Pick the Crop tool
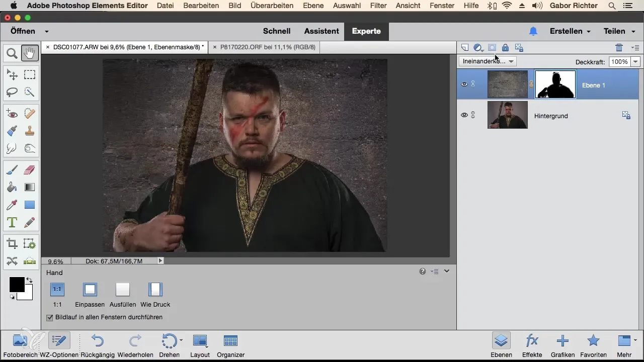The width and height of the screenshot is (644, 362). (12, 244)
